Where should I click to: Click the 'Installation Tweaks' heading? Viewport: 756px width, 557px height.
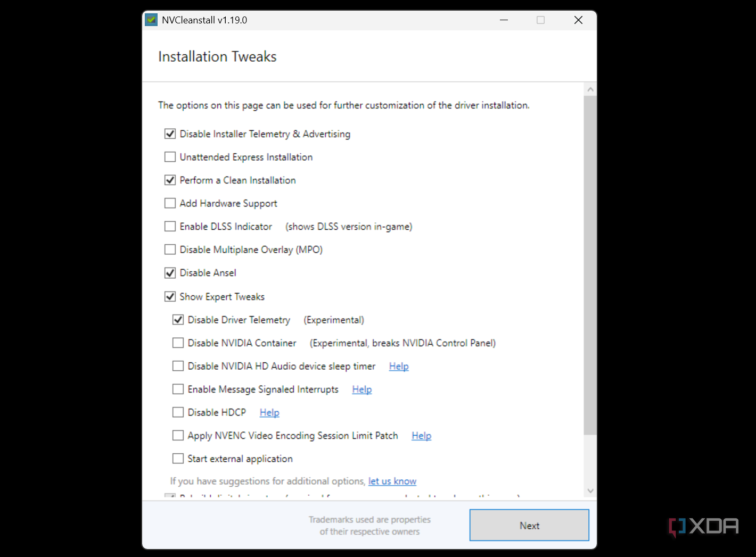(x=217, y=57)
